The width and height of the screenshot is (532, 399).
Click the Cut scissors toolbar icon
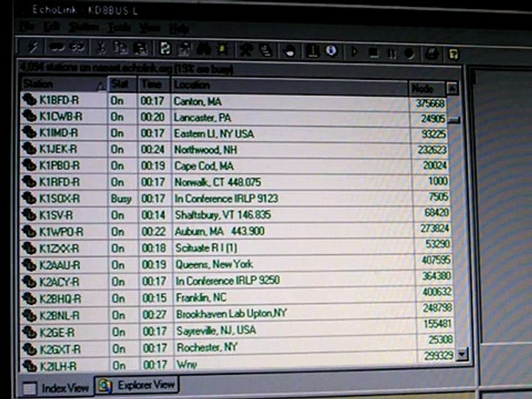click(101, 49)
